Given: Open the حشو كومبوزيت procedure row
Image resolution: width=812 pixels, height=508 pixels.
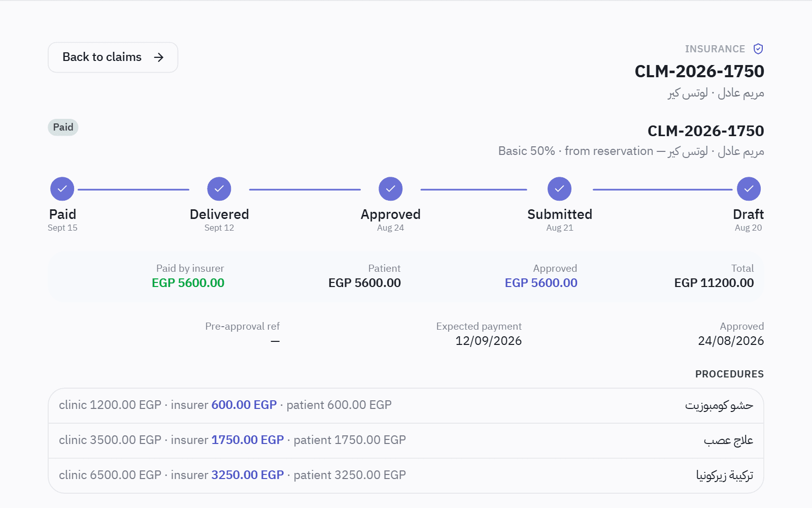Looking at the screenshot, I should point(406,405).
